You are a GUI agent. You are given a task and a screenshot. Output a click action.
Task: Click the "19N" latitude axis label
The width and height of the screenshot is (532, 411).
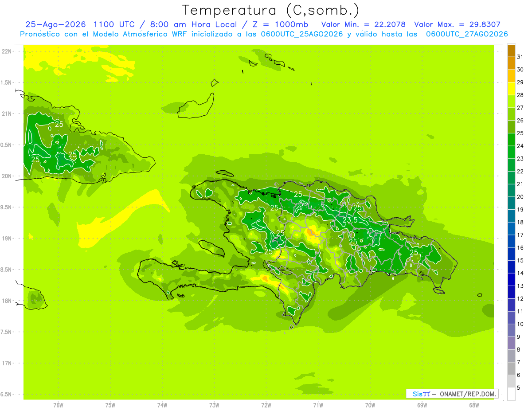pos(6,239)
